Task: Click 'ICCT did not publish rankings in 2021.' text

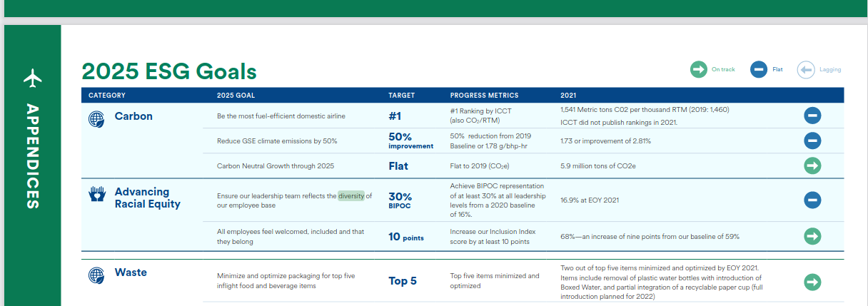Action: [619, 122]
